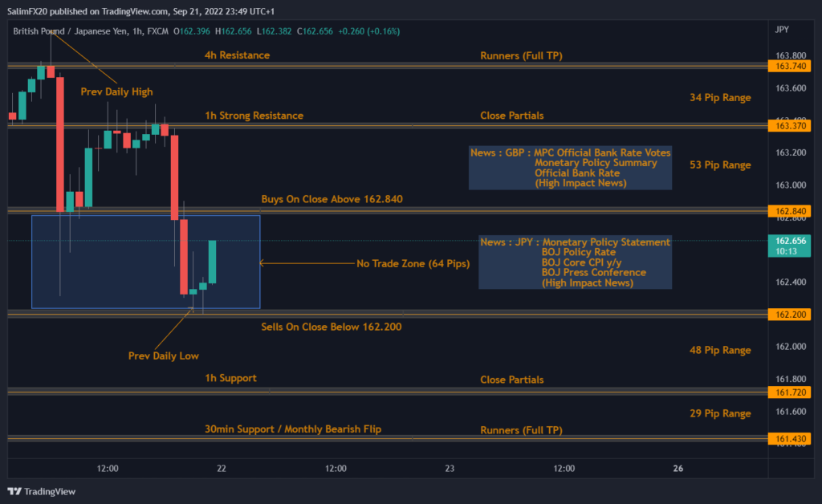Select the GBP news text box
The width and height of the screenshot is (822, 504).
[570, 168]
